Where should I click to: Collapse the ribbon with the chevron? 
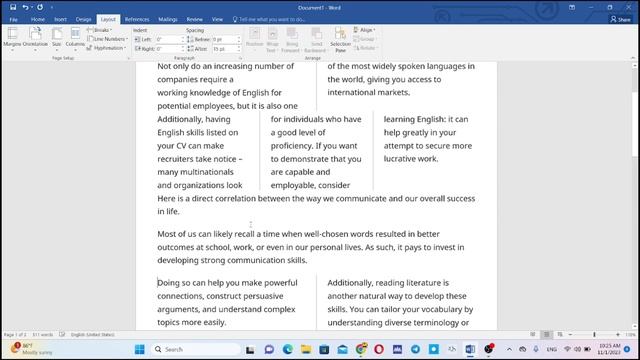[x=633, y=58]
